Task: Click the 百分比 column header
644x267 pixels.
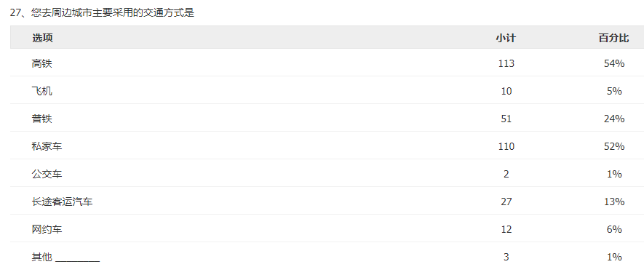Action: click(x=613, y=39)
